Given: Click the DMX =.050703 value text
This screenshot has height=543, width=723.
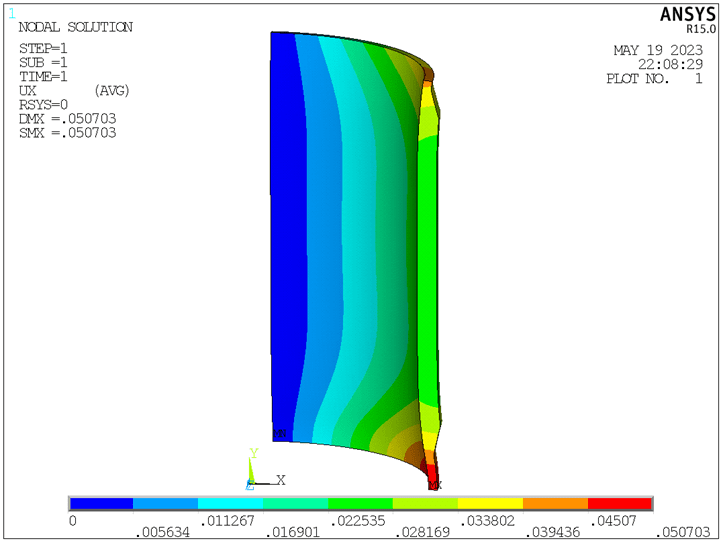Looking at the screenshot, I should (67, 119).
